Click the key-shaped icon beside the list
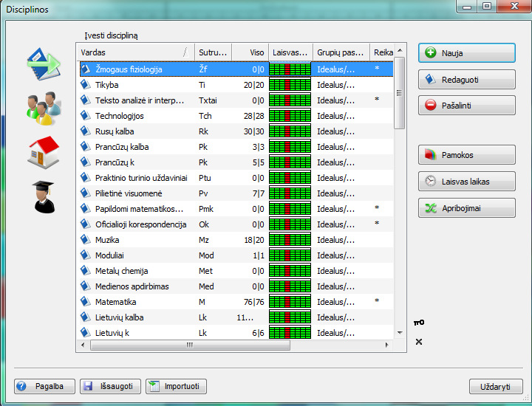532x406 pixels. pyautogui.click(x=419, y=323)
